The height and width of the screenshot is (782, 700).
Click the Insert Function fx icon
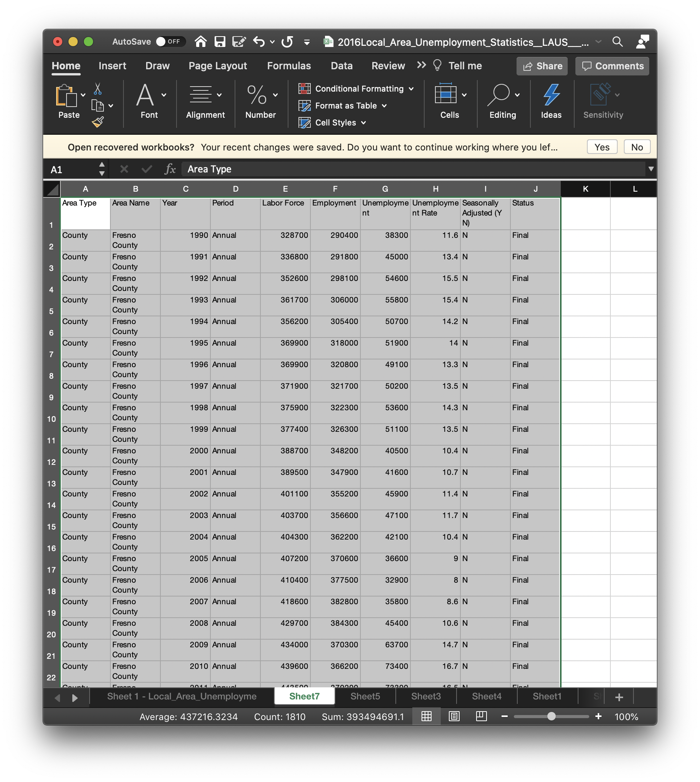tap(170, 169)
